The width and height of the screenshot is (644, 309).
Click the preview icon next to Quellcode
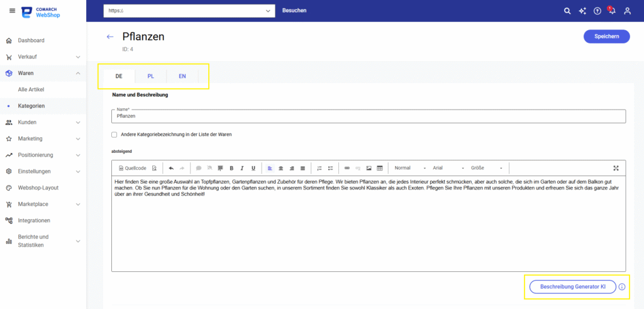point(154,168)
